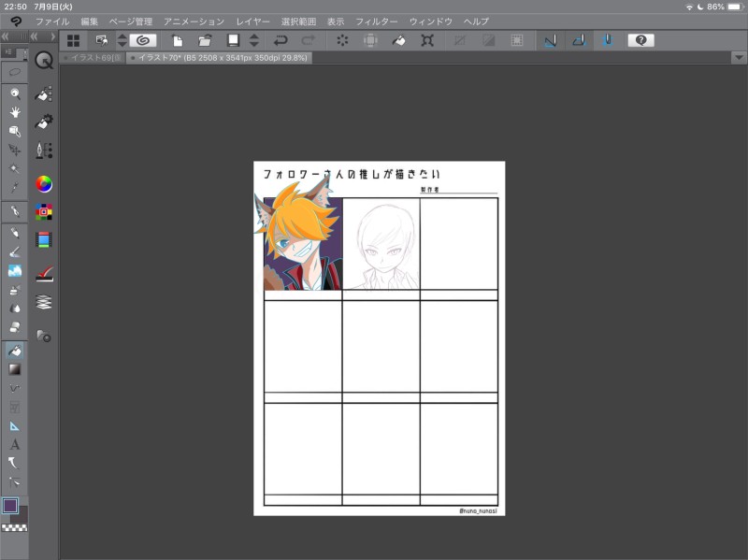Viewport: 748px width, 560px height.
Task: Open the Color Wheel palette
Action: [44, 184]
